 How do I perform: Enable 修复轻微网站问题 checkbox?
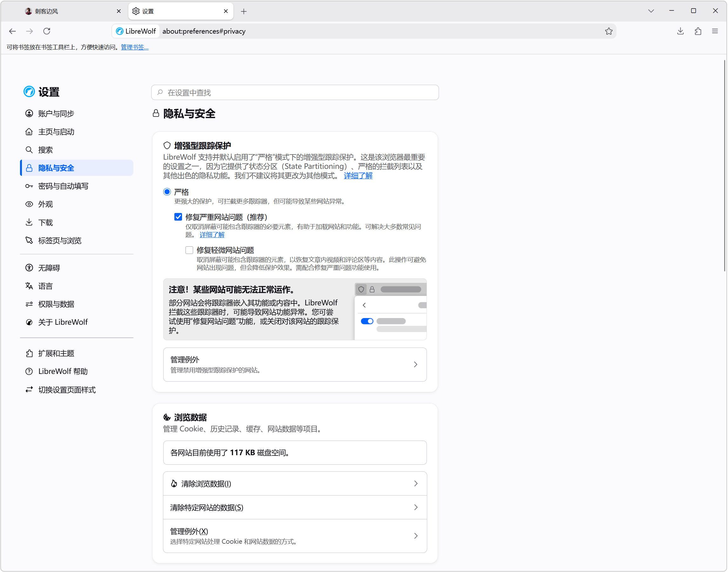point(189,250)
